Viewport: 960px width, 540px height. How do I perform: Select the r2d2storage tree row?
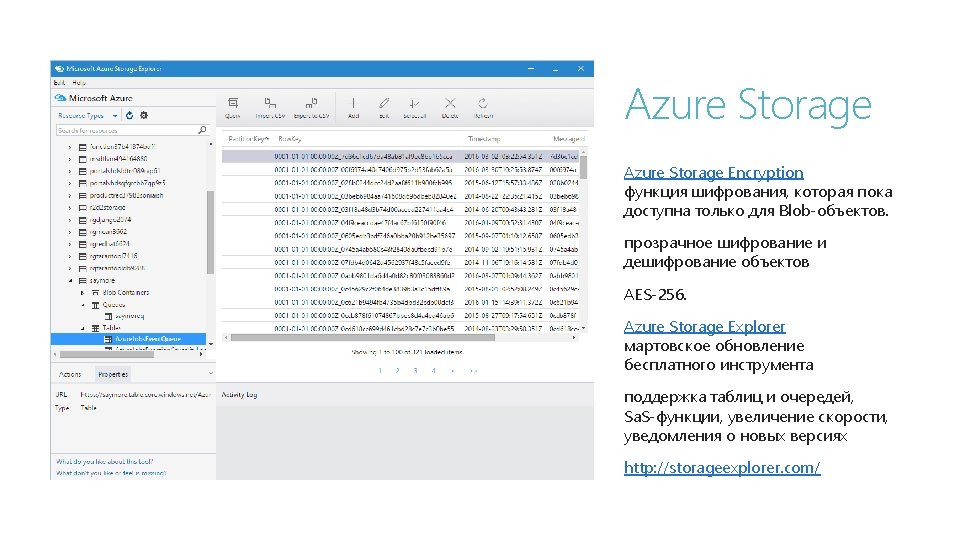point(107,208)
